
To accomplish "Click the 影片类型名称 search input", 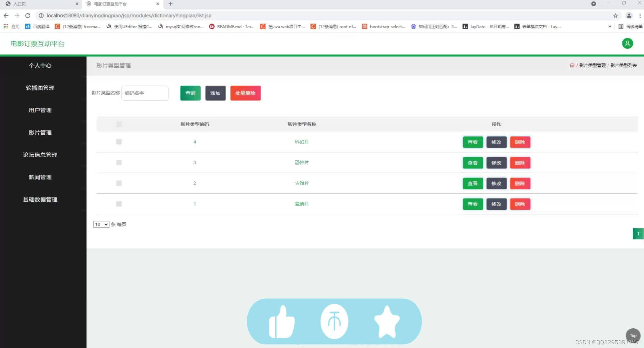I will [145, 93].
